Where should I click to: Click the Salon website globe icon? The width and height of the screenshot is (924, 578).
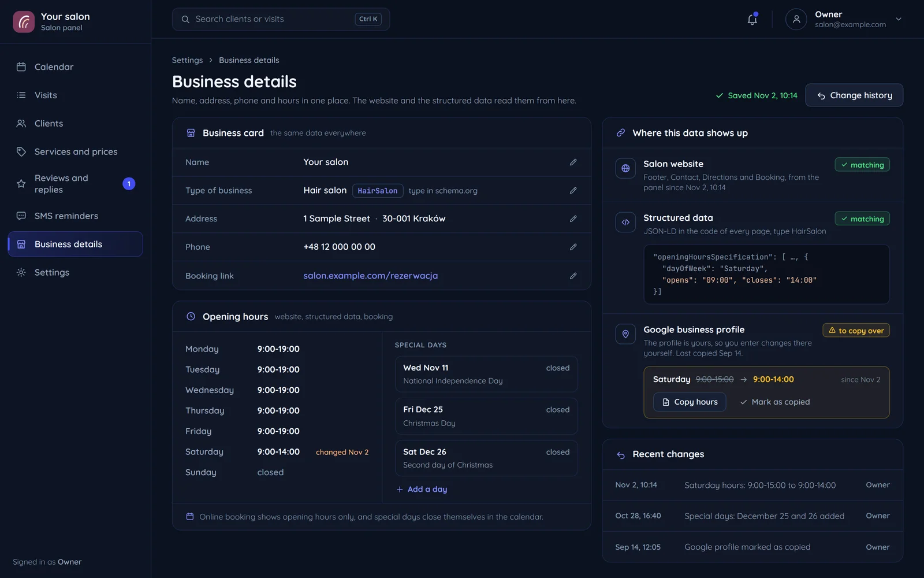625,168
